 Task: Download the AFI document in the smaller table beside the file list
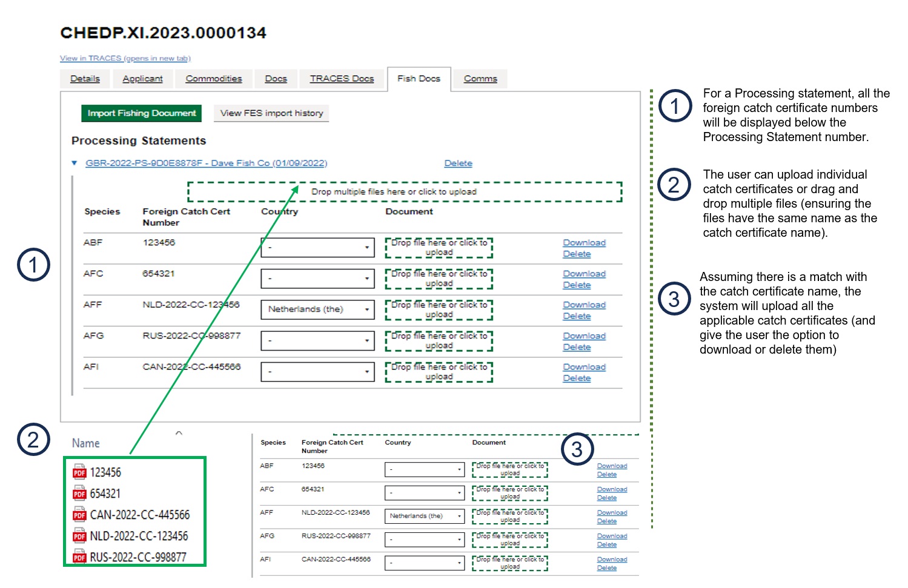tap(612, 560)
